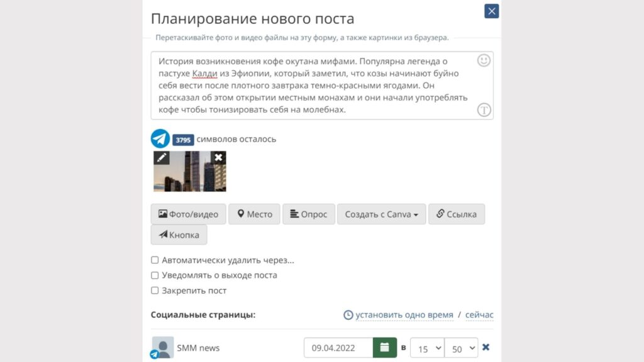Click the SMM news profile avatar
This screenshot has height=362, width=644.
(x=163, y=347)
